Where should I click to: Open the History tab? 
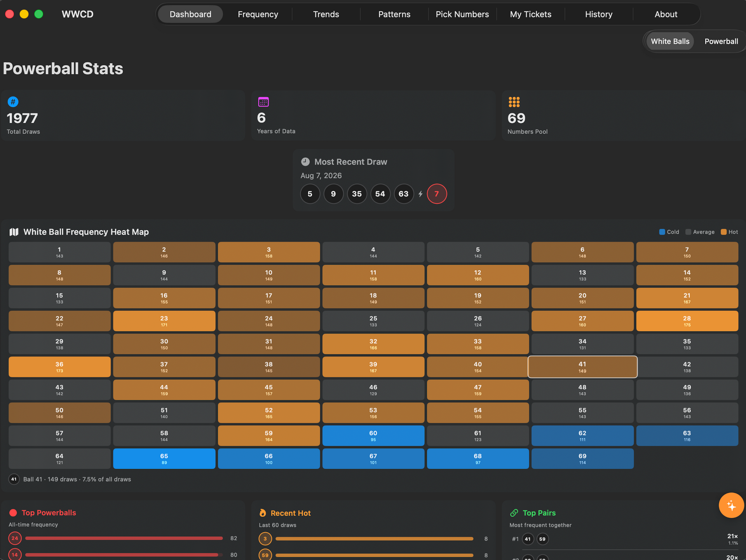pos(599,14)
